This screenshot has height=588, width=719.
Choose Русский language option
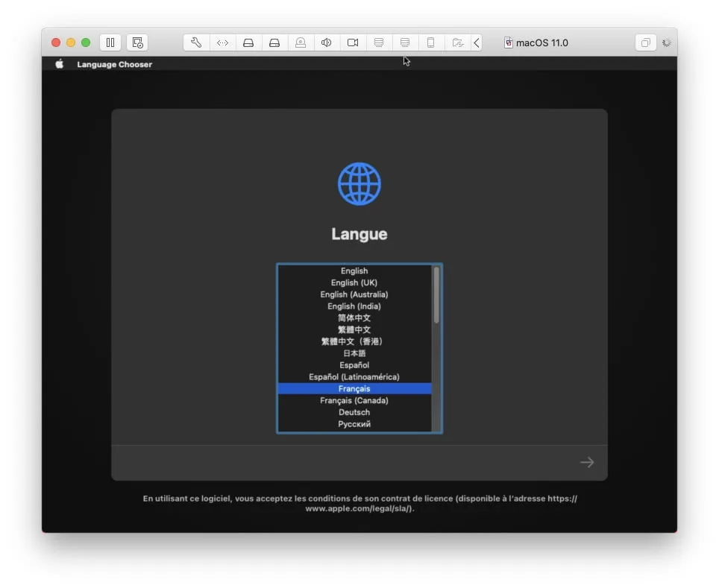[x=354, y=424]
